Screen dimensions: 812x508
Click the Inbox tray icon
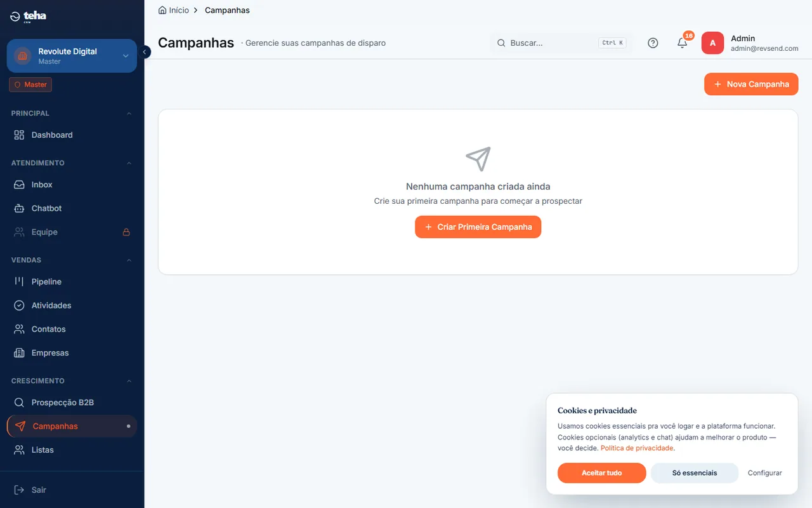coord(19,185)
